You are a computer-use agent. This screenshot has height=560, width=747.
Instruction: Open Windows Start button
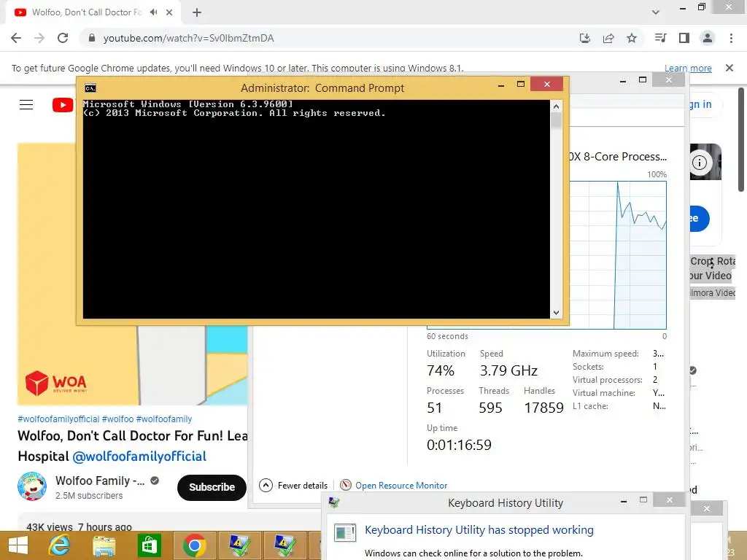18,545
